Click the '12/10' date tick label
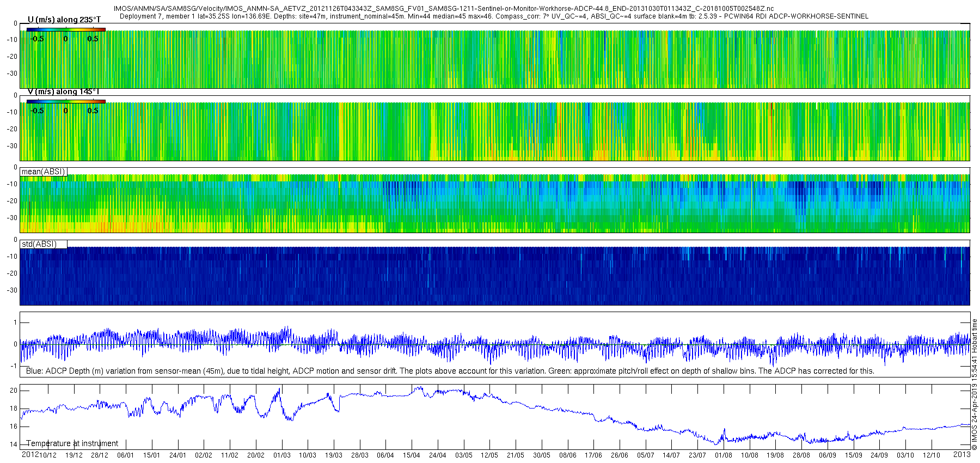Screen dimensions: 980x463 932,455
